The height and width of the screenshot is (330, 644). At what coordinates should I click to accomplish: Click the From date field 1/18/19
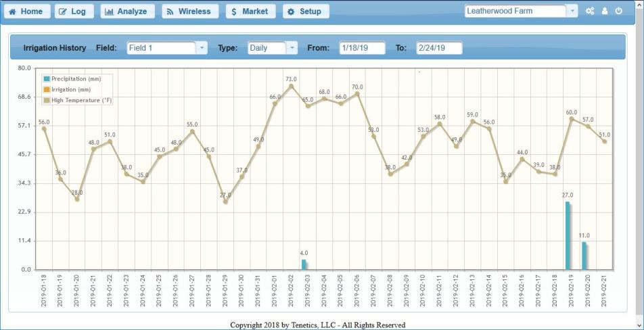pos(362,48)
